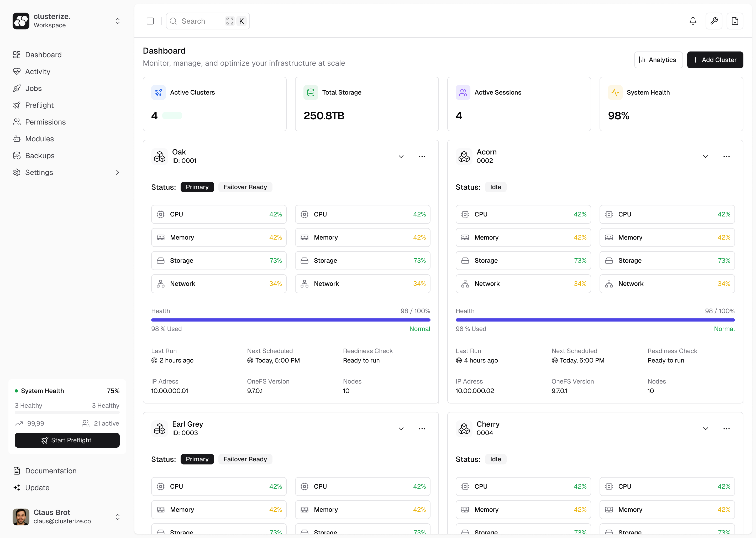
Task: Click the file download icon
Action: coord(734,21)
